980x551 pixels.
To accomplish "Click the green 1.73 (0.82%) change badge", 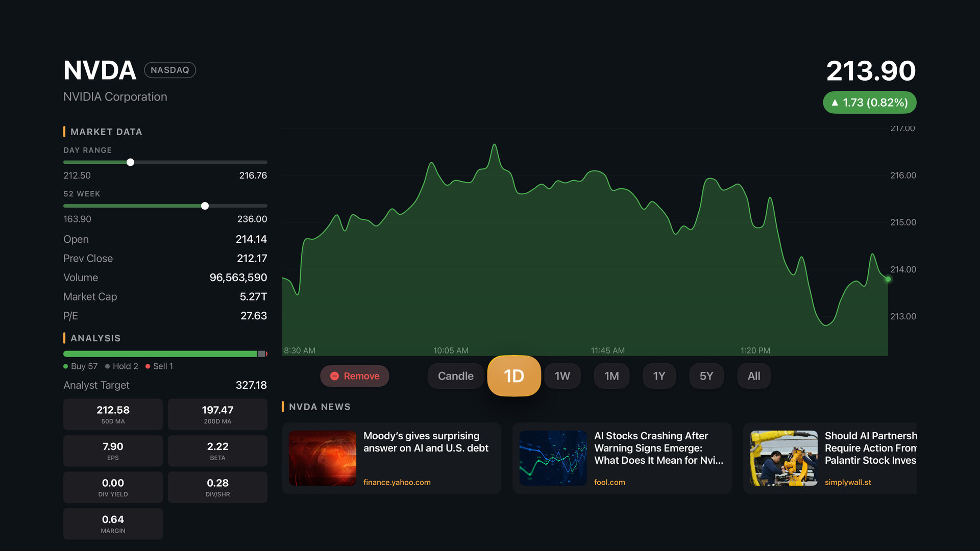I will (x=870, y=103).
